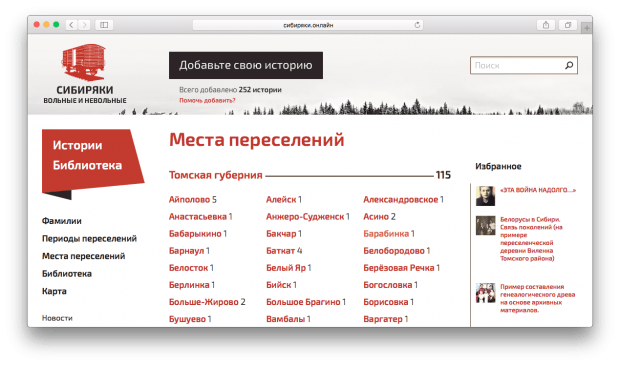Open the Богословка location link

tap(388, 285)
